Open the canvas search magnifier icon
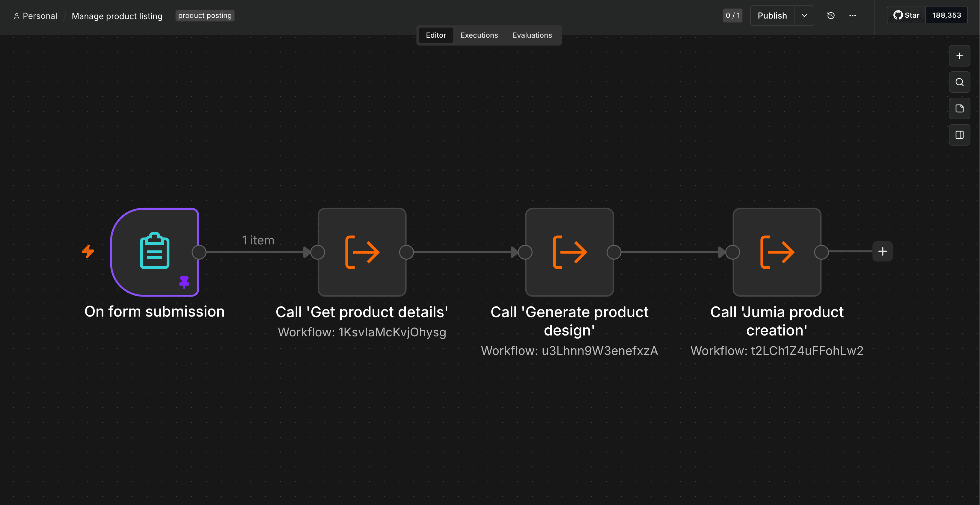 [959, 82]
